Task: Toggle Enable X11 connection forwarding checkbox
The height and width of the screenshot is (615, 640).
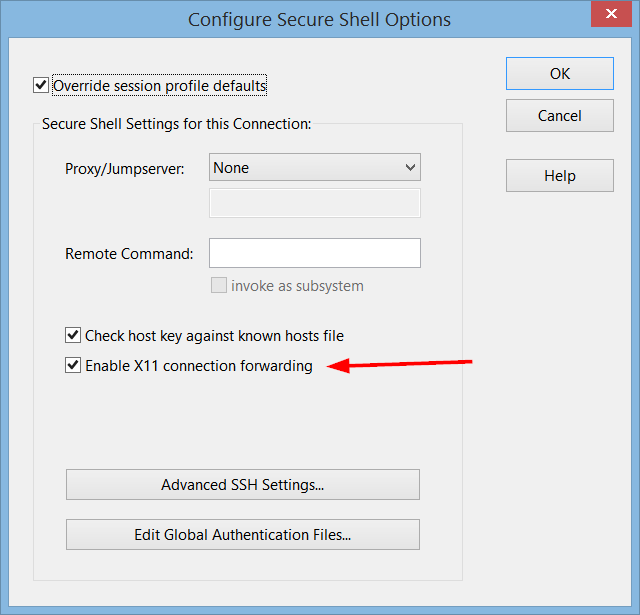Action: [x=73, y=366]
